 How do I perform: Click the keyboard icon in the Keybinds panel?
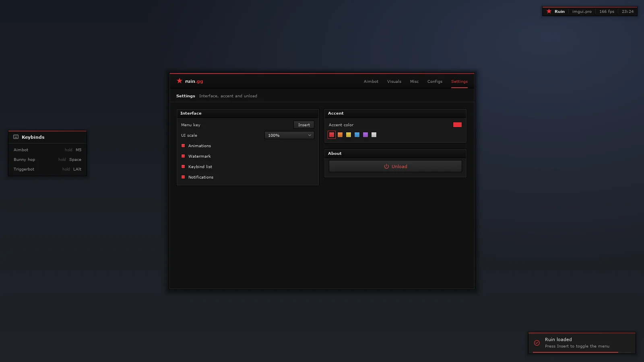[x=16, y=137]
